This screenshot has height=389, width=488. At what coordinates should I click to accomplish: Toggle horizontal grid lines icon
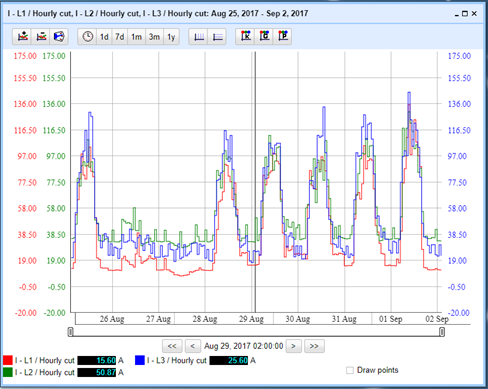click(x=217, y=36)
